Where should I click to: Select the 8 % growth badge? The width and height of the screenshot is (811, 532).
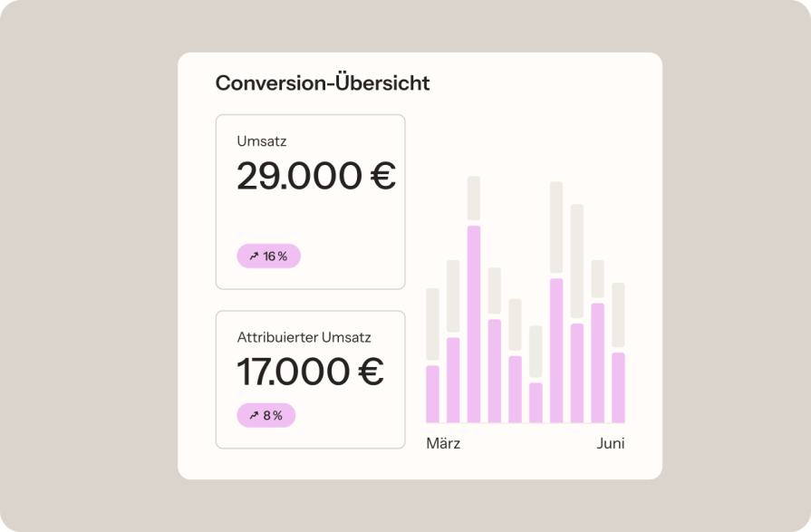click(266, 416)
